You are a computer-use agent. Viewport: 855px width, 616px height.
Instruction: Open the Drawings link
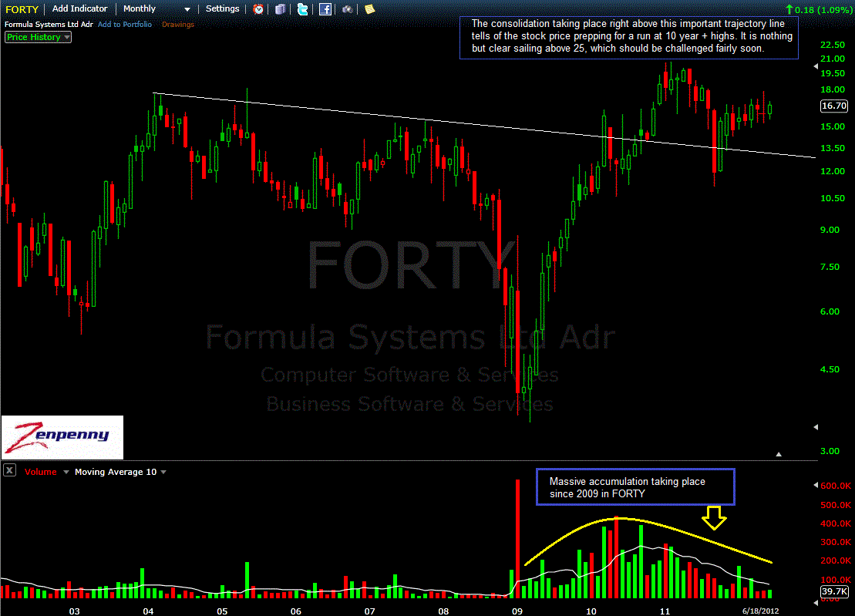(x=178, y=25)
